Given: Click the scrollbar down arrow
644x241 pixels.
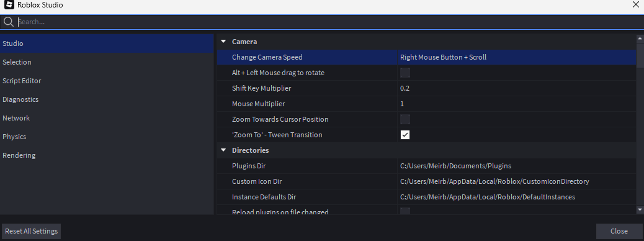Looking at the screenshot, I should tap(640, 210).
